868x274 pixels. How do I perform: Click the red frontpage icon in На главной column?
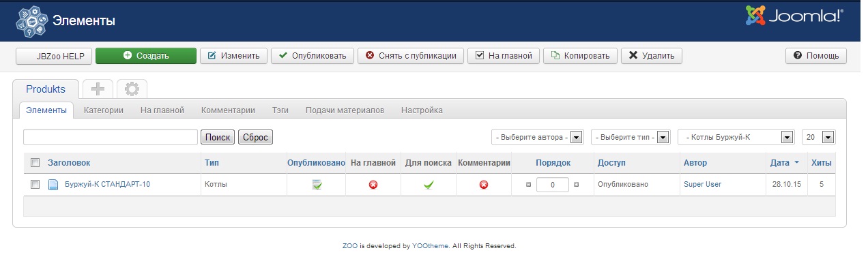tap(373, 185)
